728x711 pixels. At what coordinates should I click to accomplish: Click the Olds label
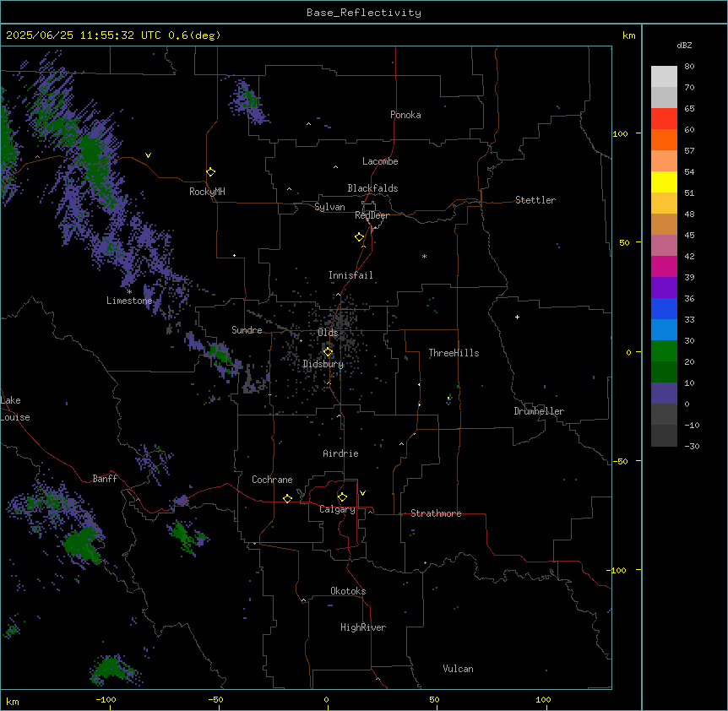coord(328,333)
